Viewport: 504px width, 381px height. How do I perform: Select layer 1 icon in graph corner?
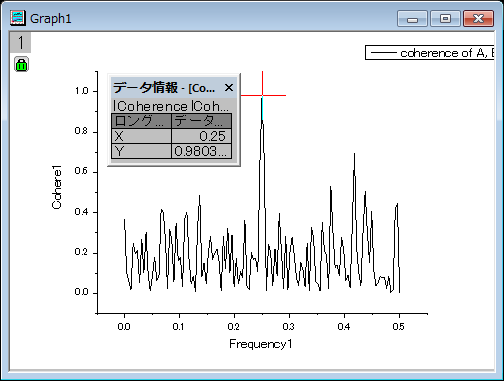(21, 42)
